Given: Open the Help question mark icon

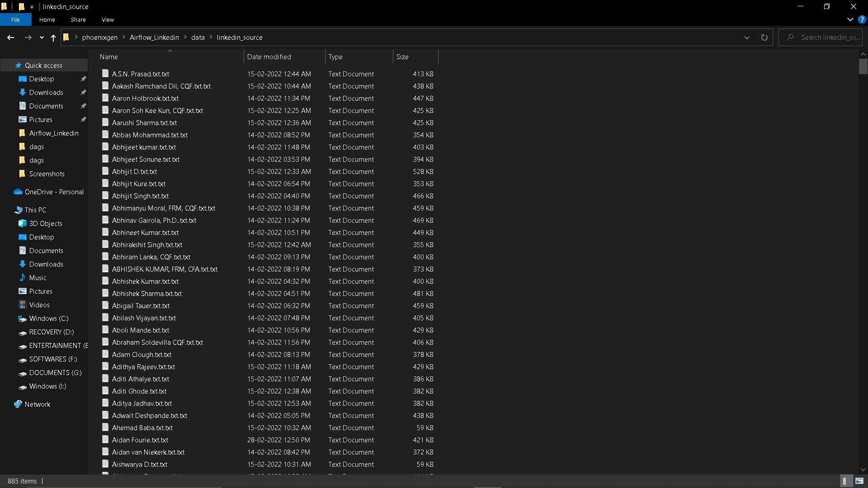Looking at the screenshot, I should (x=862, y=20).
